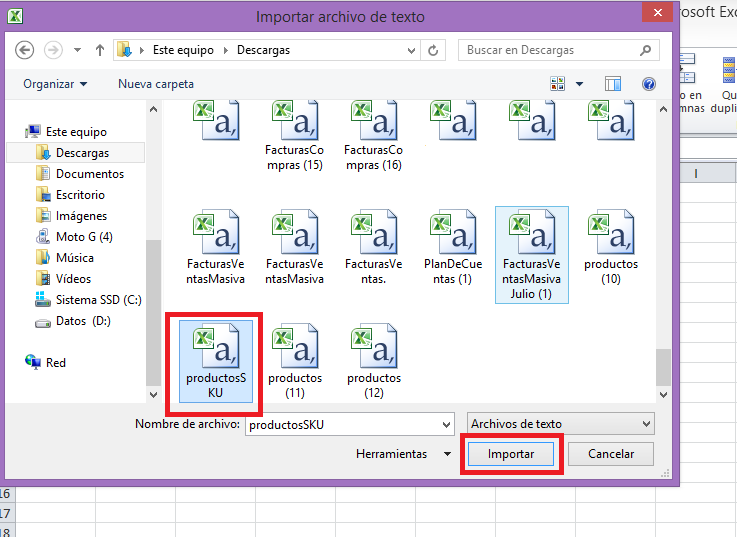Expand the view options dropdown arrow
Viewport: 737px width, 537px height.
[x=580, y=84]
